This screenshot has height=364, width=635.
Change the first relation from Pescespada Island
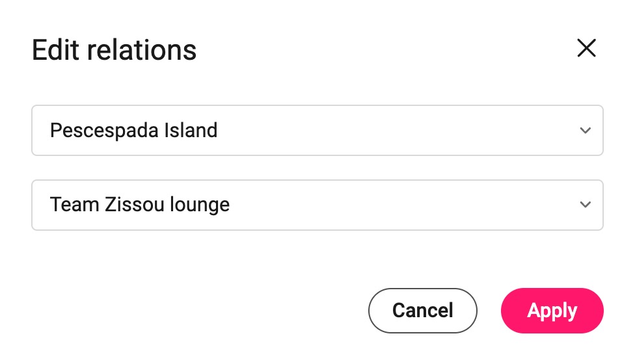(x=317, y=130)
